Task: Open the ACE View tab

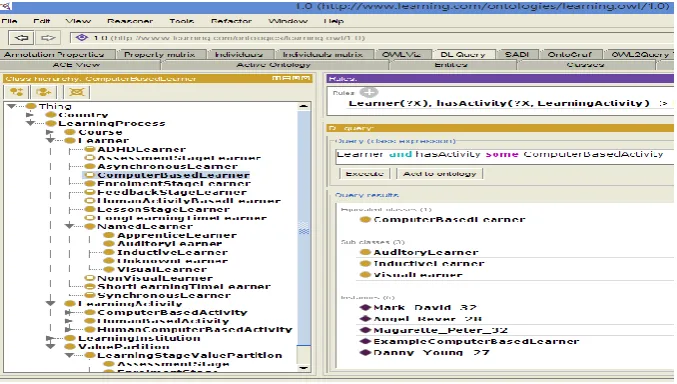Action: coord(76,65)
